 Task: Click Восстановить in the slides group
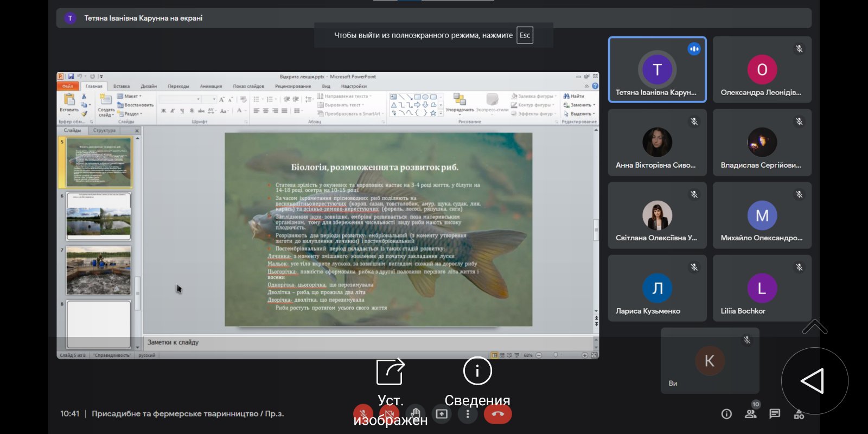(x=136, y=105)
